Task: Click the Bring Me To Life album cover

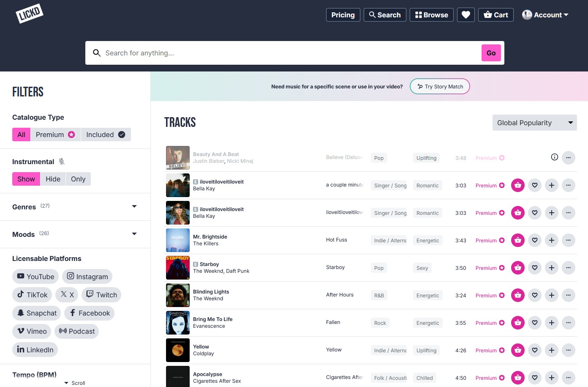Action: pyautogui.click(x=178, y=323)
